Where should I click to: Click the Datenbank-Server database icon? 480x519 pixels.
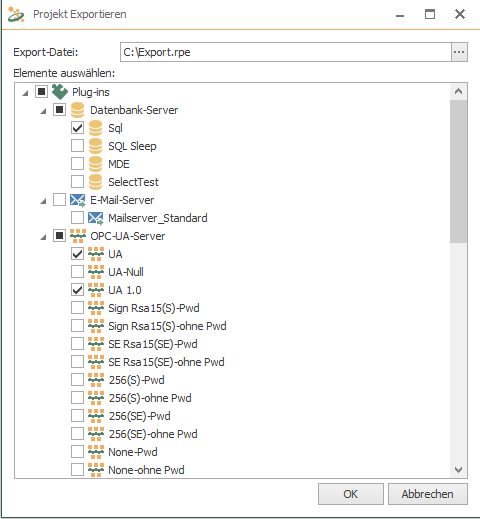coord(77,110)
